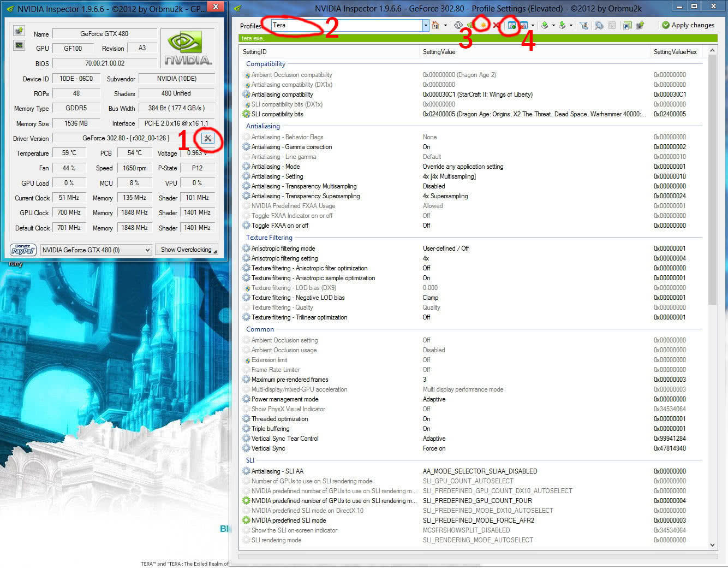The image size is (728, 568).
Task: Click the PayPal Donate button
Action: (23, 250)
